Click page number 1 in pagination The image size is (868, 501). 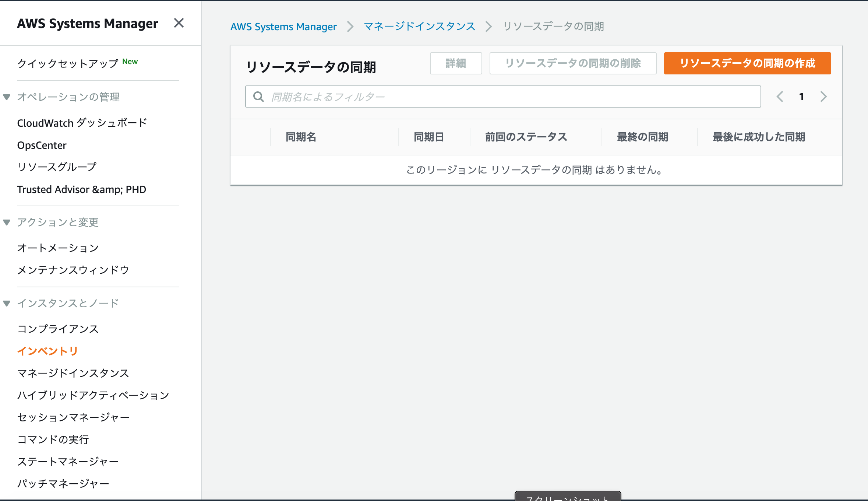pos(801,97)
